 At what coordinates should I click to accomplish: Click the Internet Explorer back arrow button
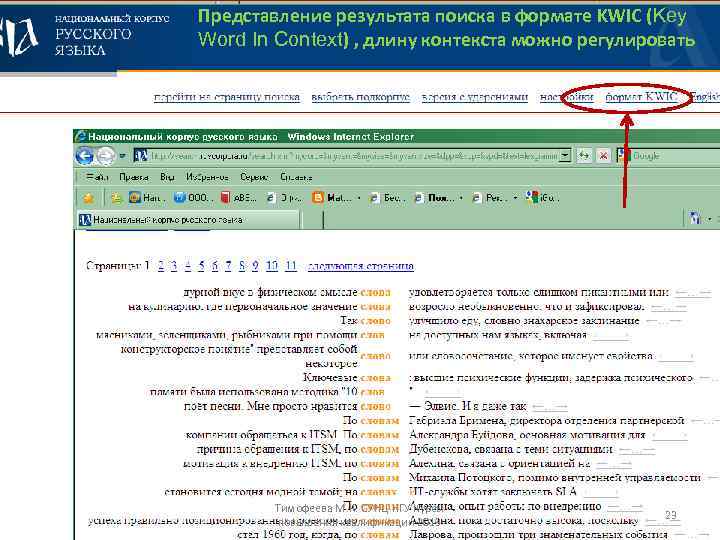(84, 156)
